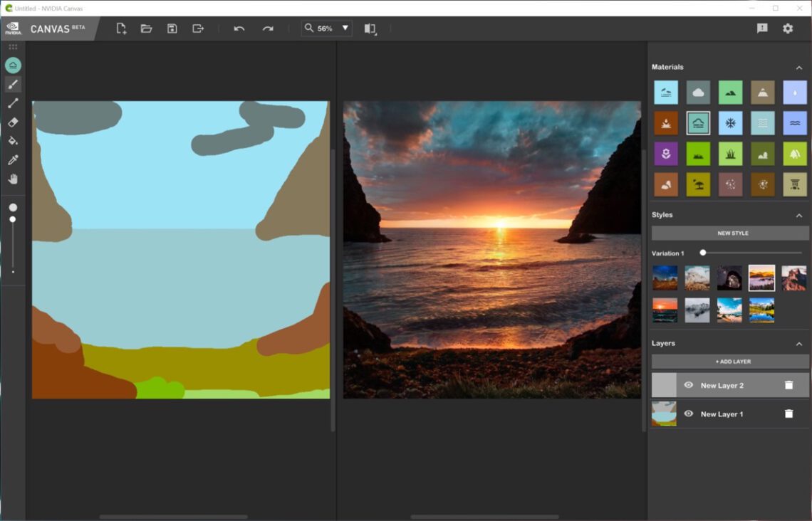This screenshot has width=812, height=521.
Task: Hide New Layer 1 visibility
Action: tap(688, 414)
